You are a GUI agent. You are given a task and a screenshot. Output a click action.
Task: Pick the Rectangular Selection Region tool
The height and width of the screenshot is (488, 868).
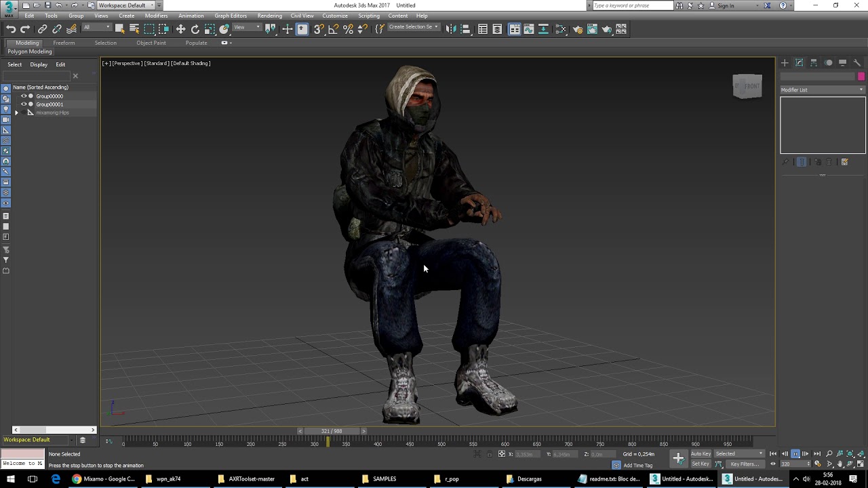click(149, 29)
